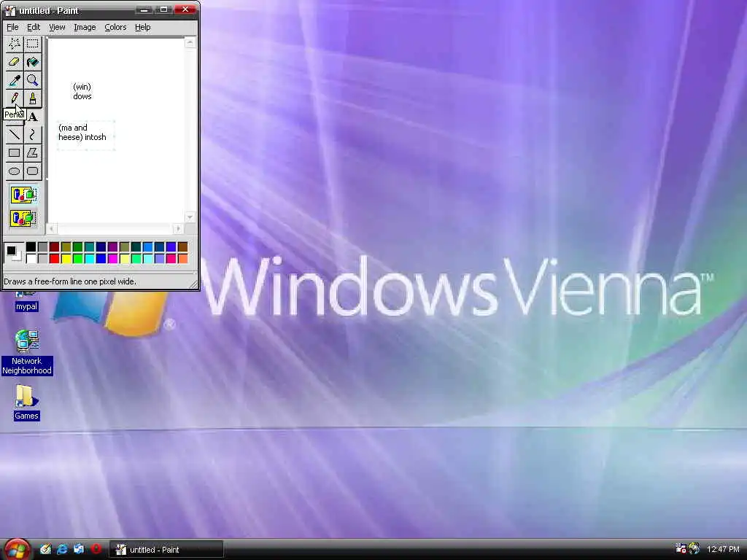Choose the Rectangle shape tool
Viewport: 747px width, 560px height.
(15, 153)
